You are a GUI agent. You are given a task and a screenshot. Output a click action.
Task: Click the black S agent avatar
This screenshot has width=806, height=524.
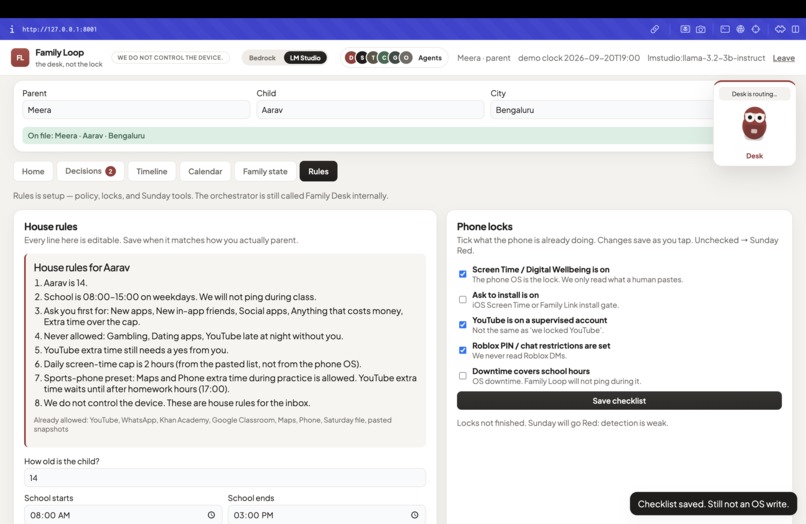coord(362,58)
